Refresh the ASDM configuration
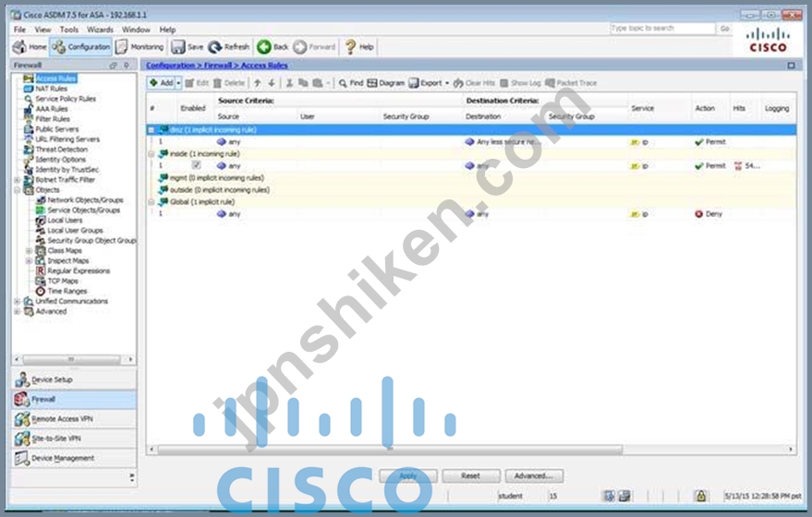The width and height of the screenshot is (812, 517). [x=228, y=47]
